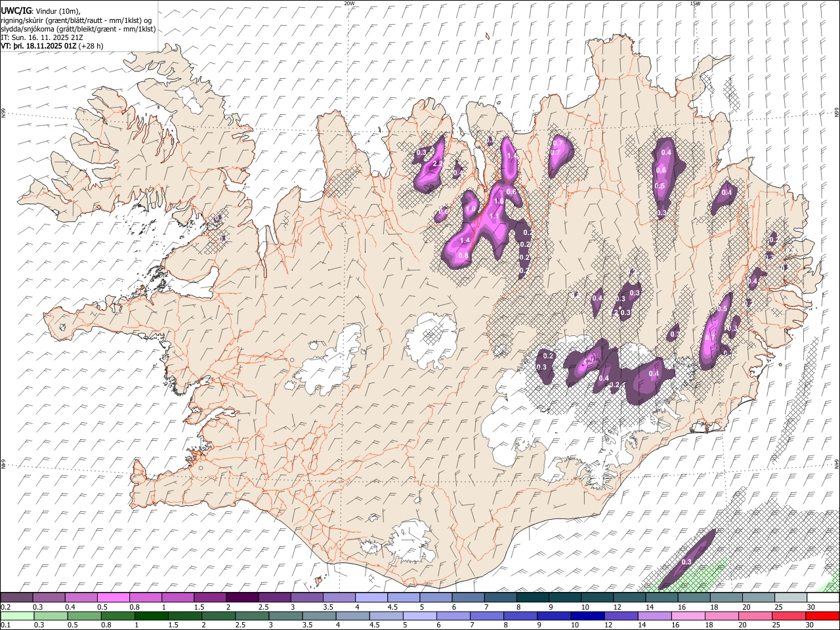Click the light lavender swatch labeled 4 in upper legend

[x=371, y=598]
